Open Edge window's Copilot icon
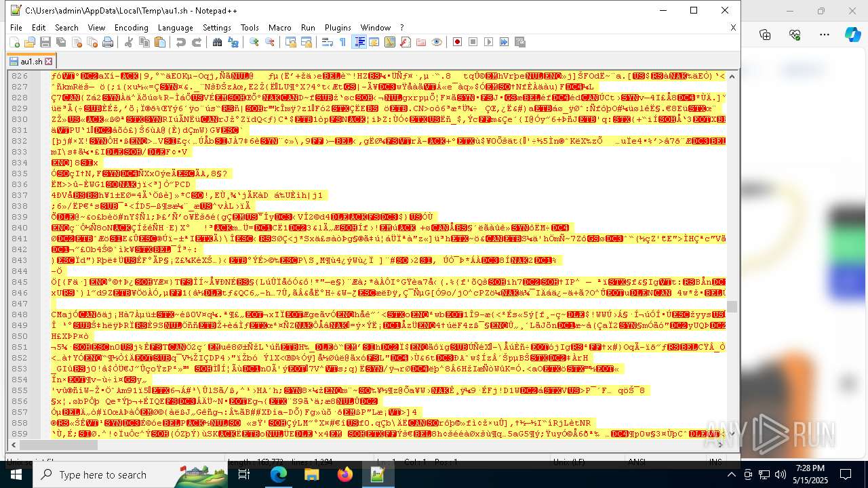This screenshot has height=488, width=868. [852, 35]
